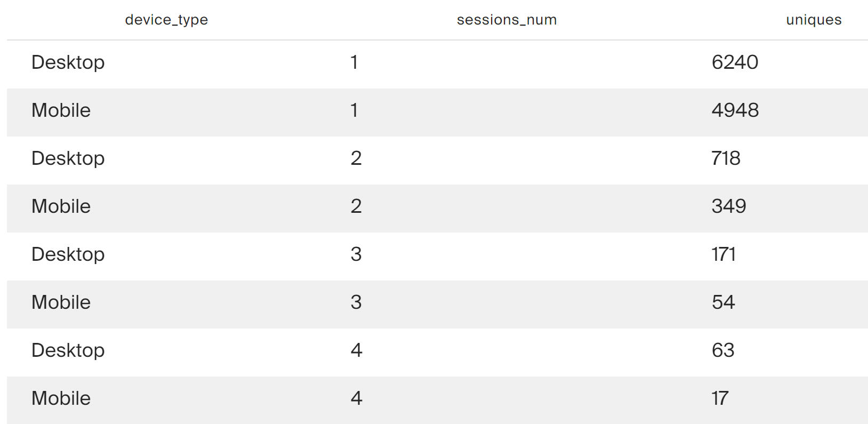Screen dimensions: 868x424
Task: Click the uniques value 63
Action: (723, 350)
